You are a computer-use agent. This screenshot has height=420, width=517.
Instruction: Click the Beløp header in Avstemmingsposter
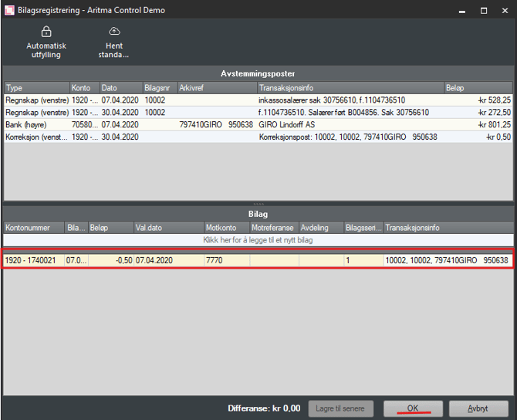point(477,88)
